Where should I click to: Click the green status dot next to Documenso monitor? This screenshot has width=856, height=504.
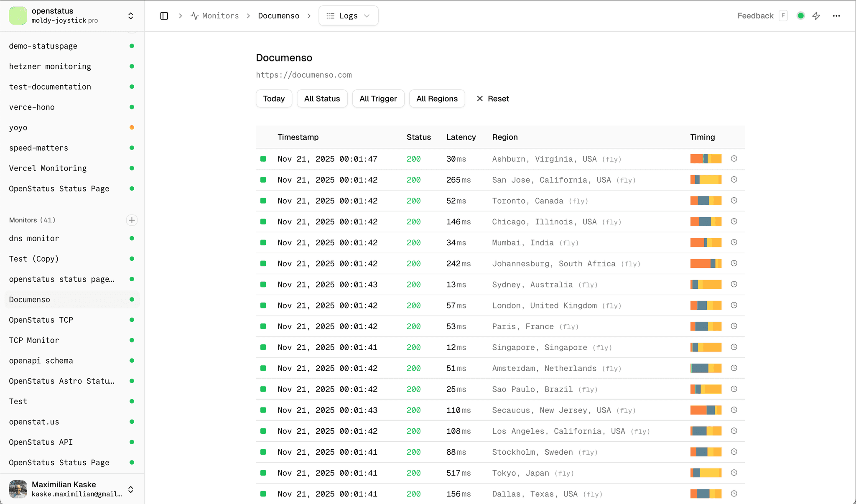[132, 299]
